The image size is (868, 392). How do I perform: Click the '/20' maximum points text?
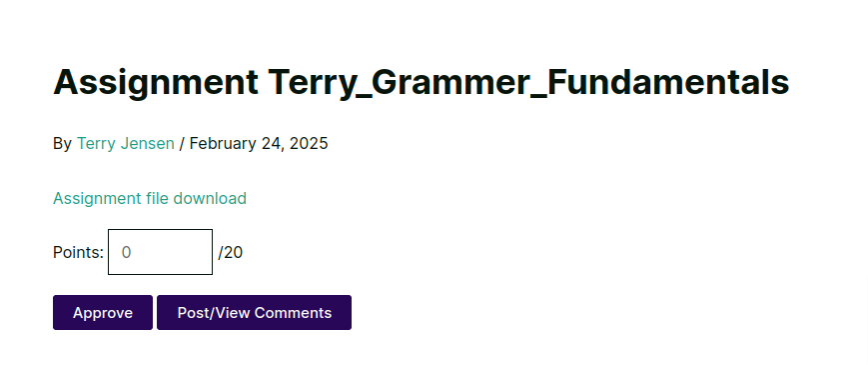pyautogui.click(x=231, y=252)
